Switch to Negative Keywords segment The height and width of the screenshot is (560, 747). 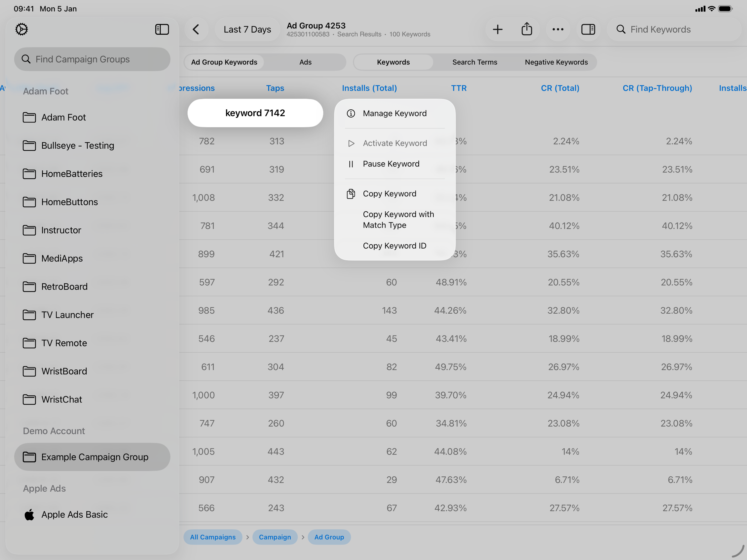(x=556, y=62)
